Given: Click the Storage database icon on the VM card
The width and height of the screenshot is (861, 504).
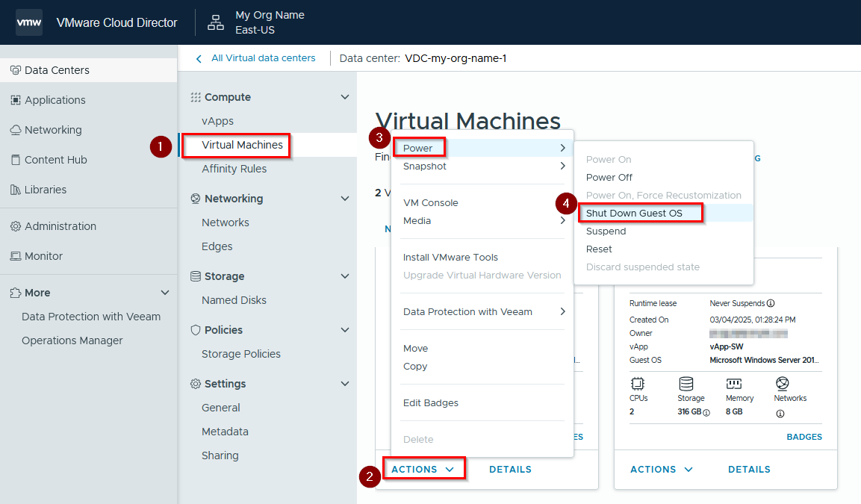Looking at the screenshot, I should [686, 383].
